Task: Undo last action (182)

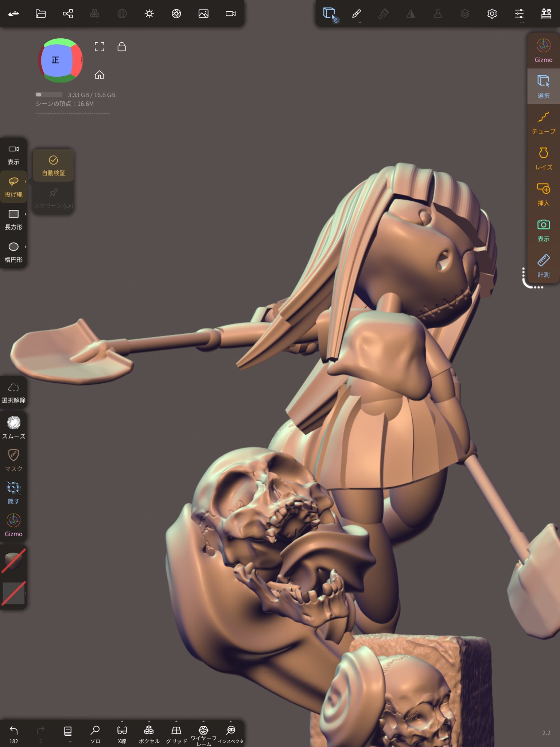Action: [13, 734]
